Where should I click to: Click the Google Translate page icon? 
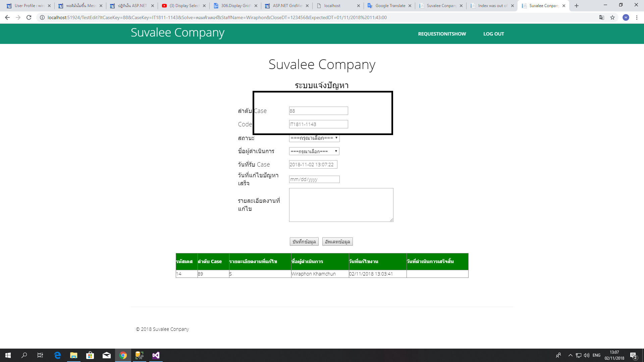pyautogui.click(x=602, y=17)
